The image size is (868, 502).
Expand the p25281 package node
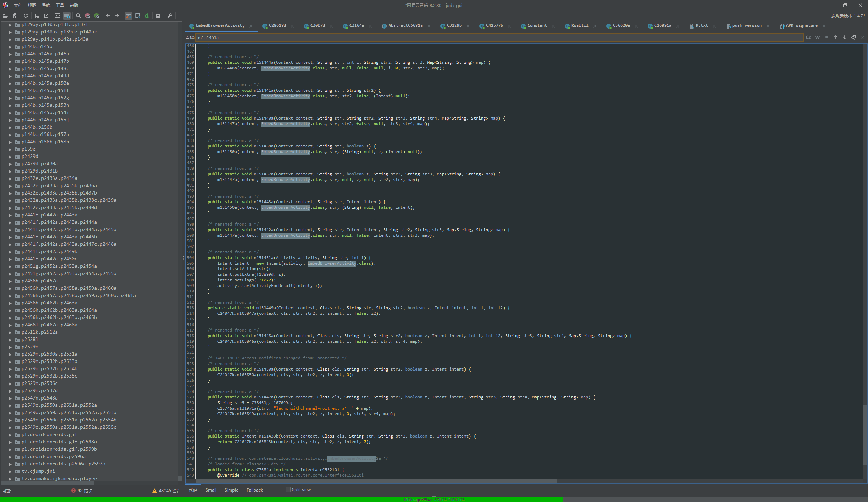coord(10,340)
